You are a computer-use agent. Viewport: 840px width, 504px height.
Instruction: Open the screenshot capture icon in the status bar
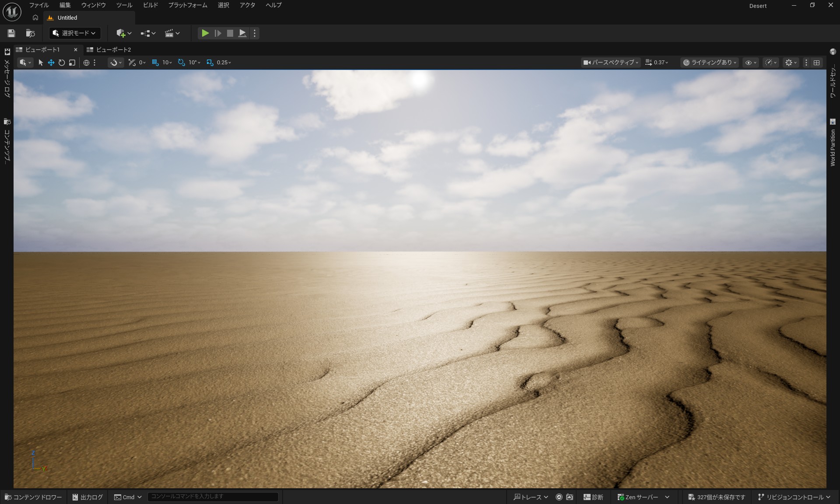569,497
